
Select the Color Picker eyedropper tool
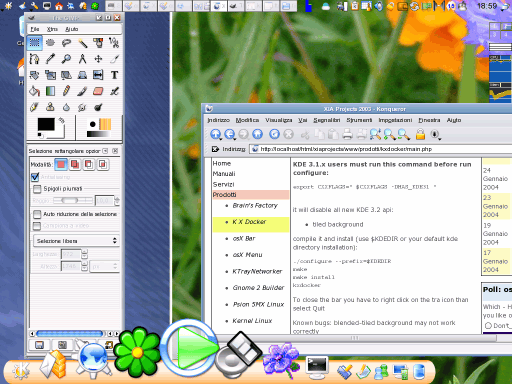click(50, 59)
